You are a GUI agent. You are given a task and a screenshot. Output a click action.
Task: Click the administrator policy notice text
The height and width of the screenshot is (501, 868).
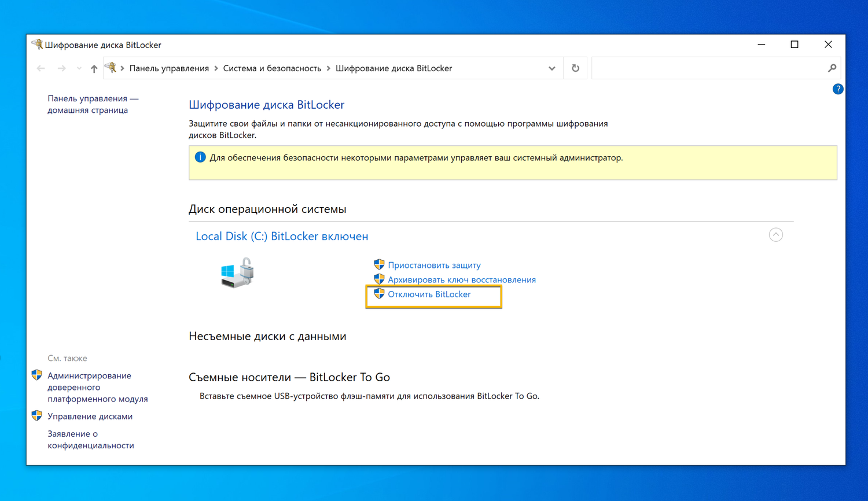point(416,157)
